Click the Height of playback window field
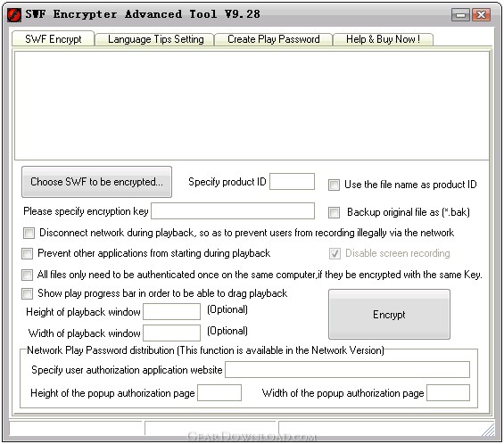 171,312
